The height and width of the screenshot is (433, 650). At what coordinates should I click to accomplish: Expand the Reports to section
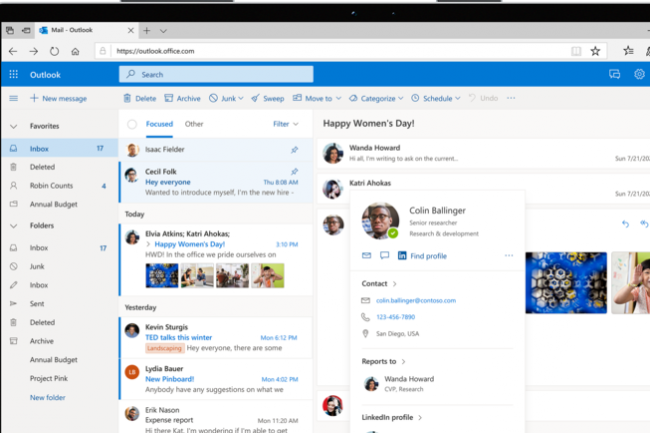(403, 362)
